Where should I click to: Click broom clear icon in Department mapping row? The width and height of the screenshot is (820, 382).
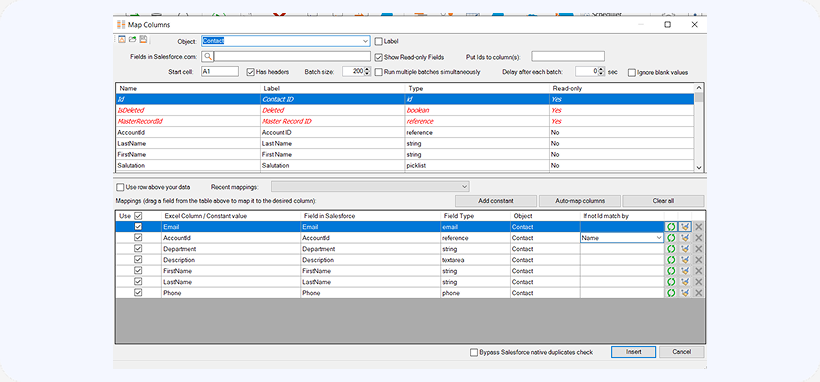685,249
